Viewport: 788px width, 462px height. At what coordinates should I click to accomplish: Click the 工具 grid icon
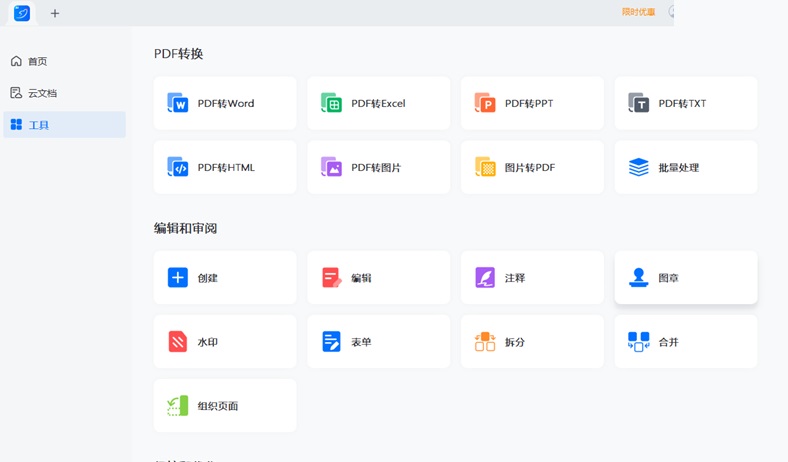[x=16, y=124]
